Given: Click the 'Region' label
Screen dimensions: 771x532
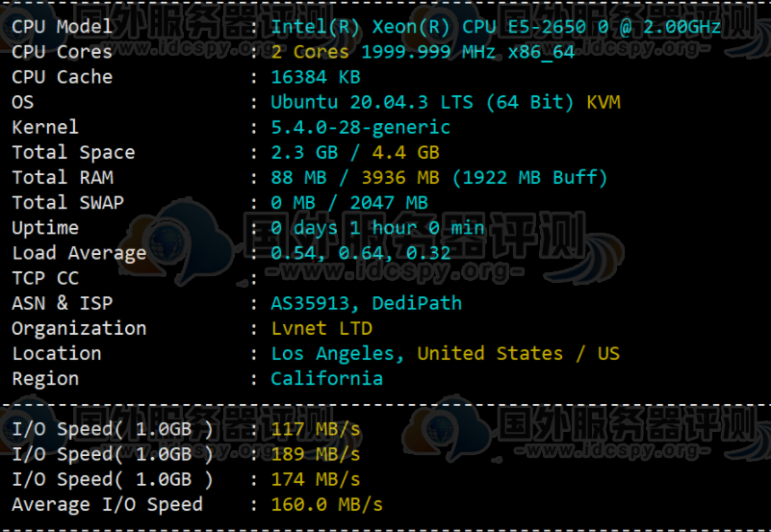Looking at the screenshot, I should pos(45,379).
